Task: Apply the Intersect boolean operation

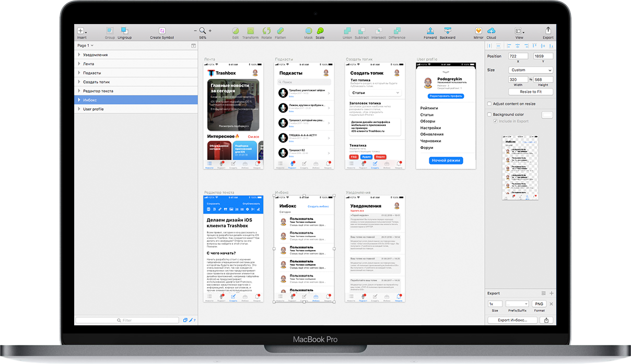Action: pos(378,31)
